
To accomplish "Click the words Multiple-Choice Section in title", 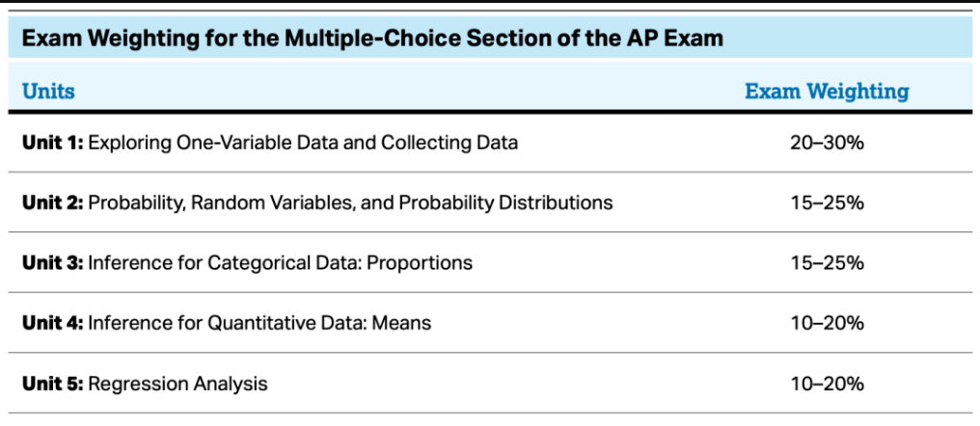I will [411, 39].
